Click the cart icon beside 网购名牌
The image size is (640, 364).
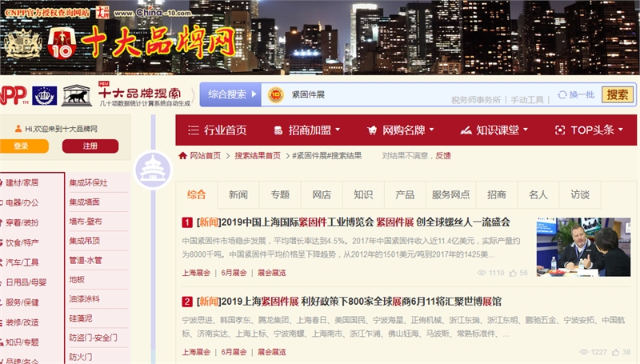[372, 130]
